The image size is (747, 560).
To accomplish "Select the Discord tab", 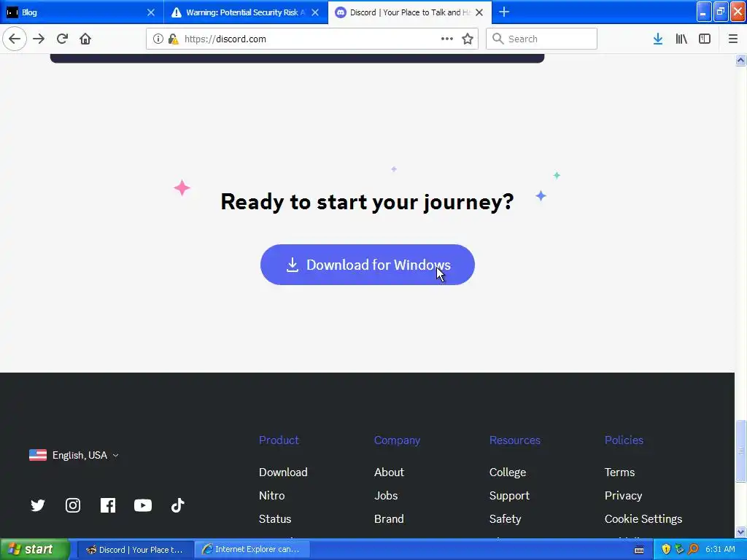I will coord(410,12).
